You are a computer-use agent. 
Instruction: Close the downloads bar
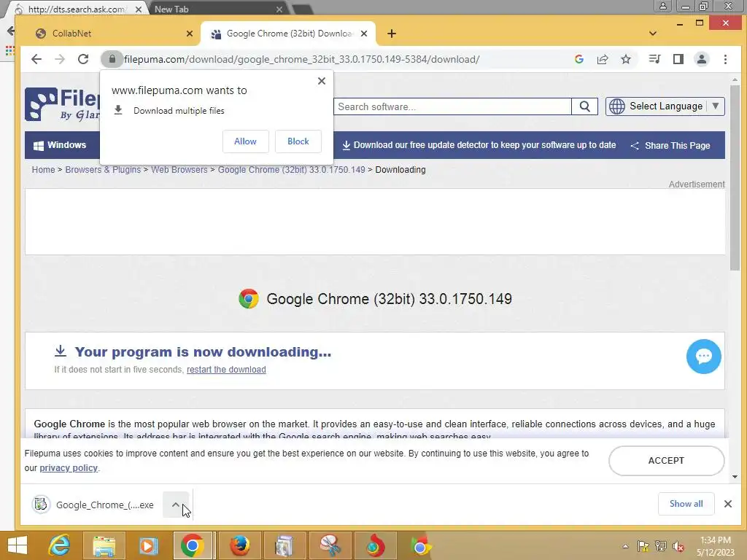click(x=728, y=504)
